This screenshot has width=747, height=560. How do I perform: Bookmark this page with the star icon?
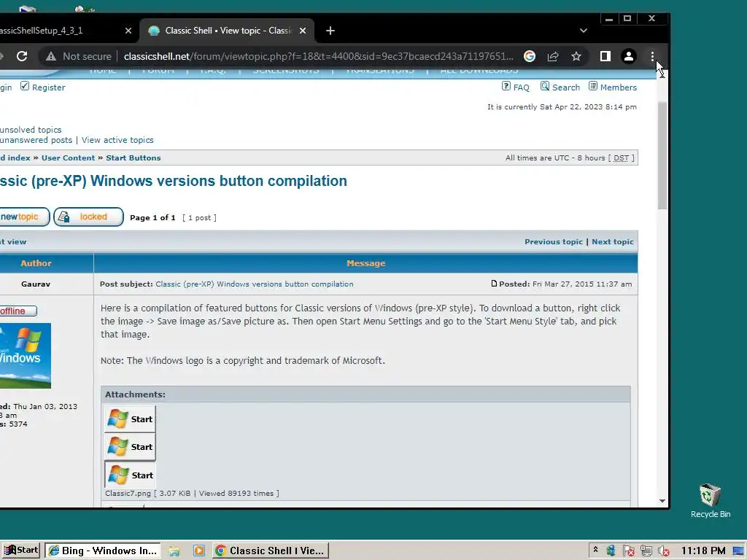pos(576,56)
